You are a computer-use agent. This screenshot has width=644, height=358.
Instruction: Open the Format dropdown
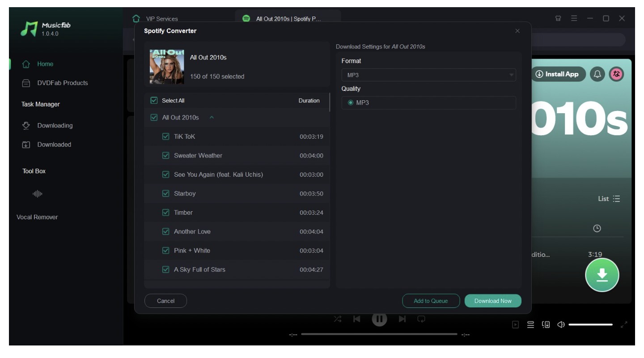(x=428, y=75)
